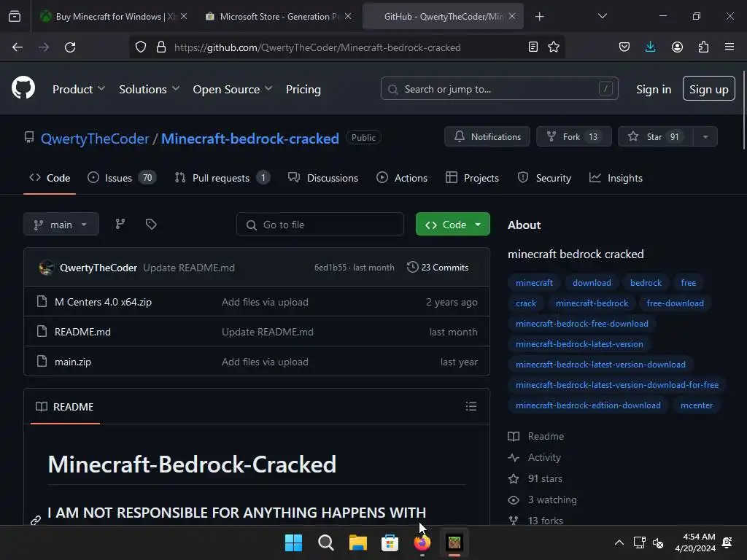The height and width of the screenshot is (560, 747).
Task: Open the main branch selector dropdown
Action: tap(61, 224)
